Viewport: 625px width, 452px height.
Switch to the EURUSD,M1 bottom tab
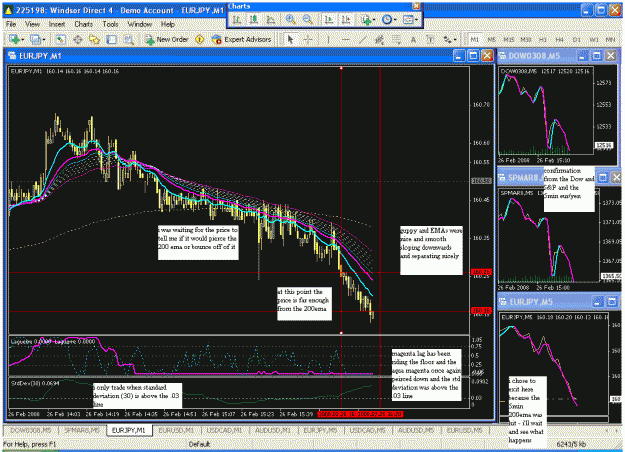tap(176, 430)
